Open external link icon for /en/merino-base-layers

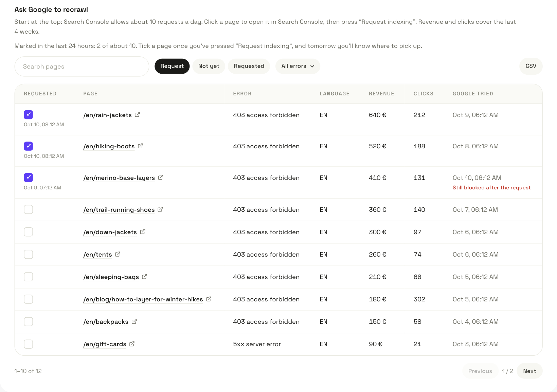[x=161, y=178]
